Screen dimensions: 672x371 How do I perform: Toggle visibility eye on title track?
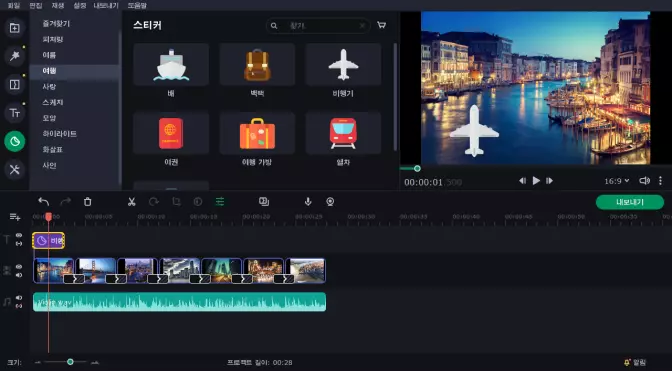[19, 235]
